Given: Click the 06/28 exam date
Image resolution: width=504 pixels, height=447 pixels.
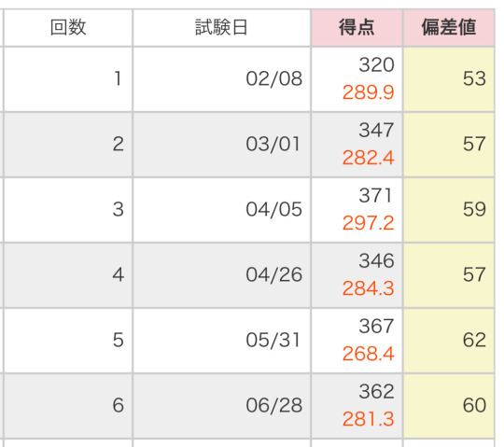Looking at the screenshot, I should [273, 405].
